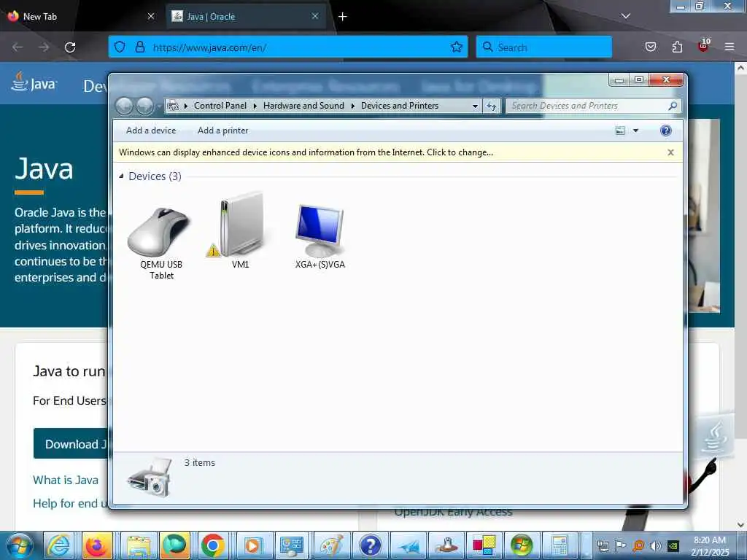Close the Java | Oracle tab
Image resolution: width=747 pixels, height=560 pixels.
tap(315, 16)
